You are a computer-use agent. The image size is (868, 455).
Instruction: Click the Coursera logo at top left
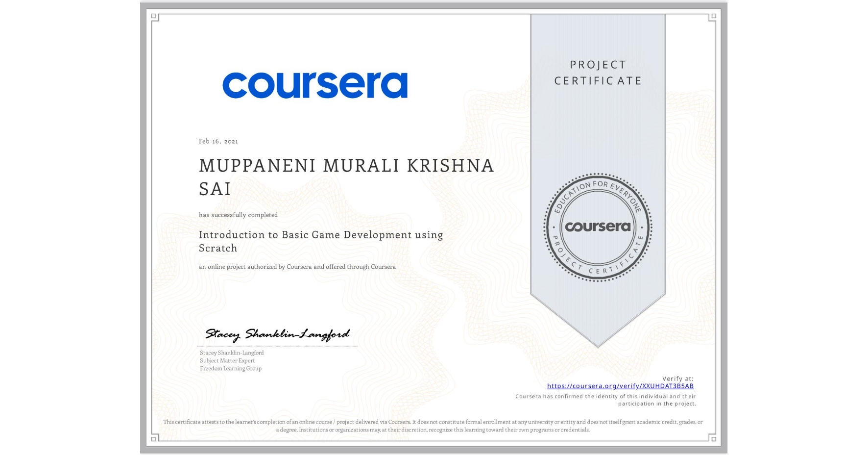coord(315,84)
